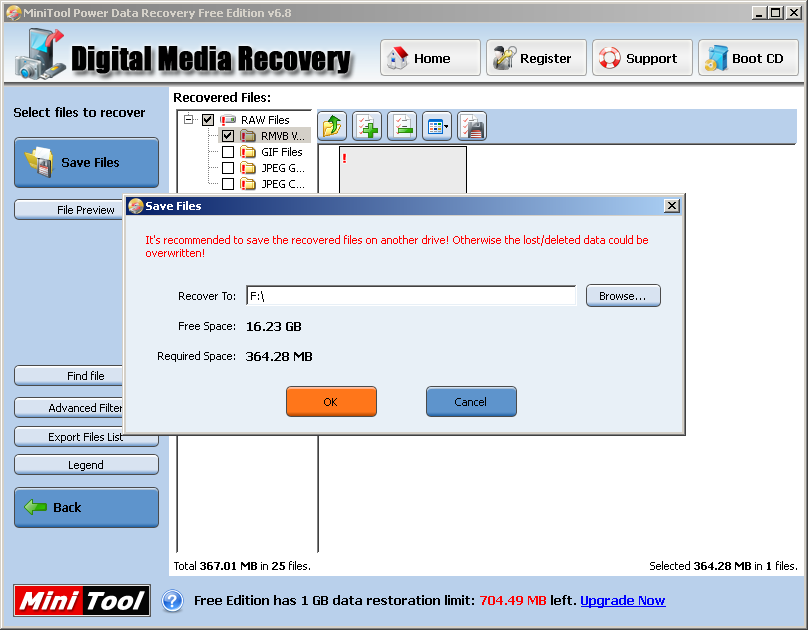Click the save checked files toolbar icon

click(x=472, y=126)
